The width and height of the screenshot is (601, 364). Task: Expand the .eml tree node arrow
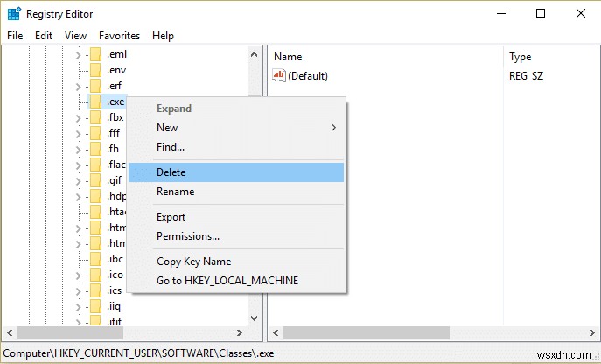[x=78, y=55]
